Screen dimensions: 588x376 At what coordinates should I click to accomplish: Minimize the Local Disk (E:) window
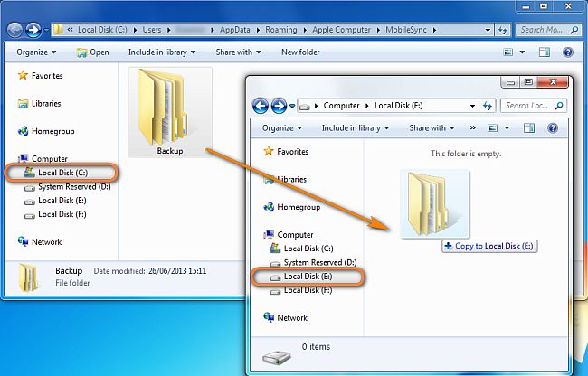(x=511, y=82)
